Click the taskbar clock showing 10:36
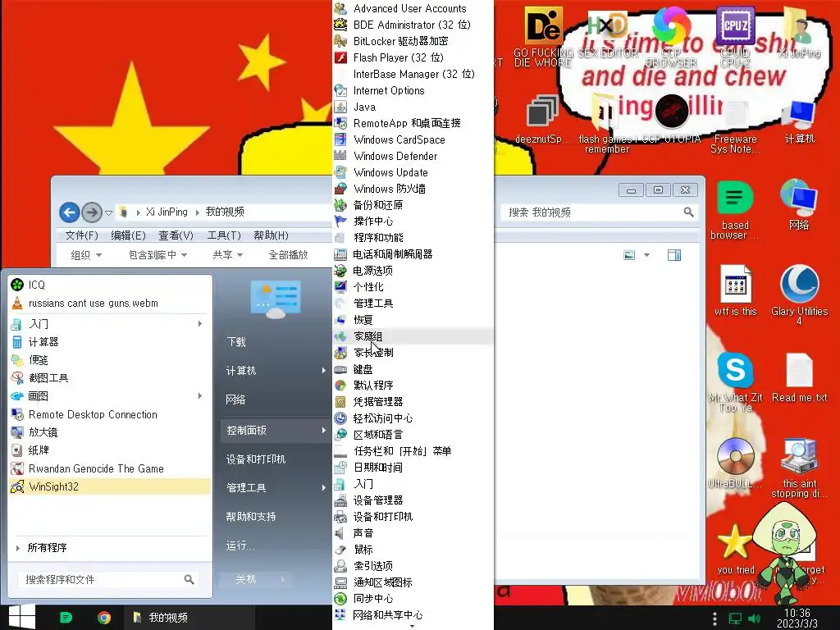The height and width of the screenshot is (630, 840). [797, 618]
